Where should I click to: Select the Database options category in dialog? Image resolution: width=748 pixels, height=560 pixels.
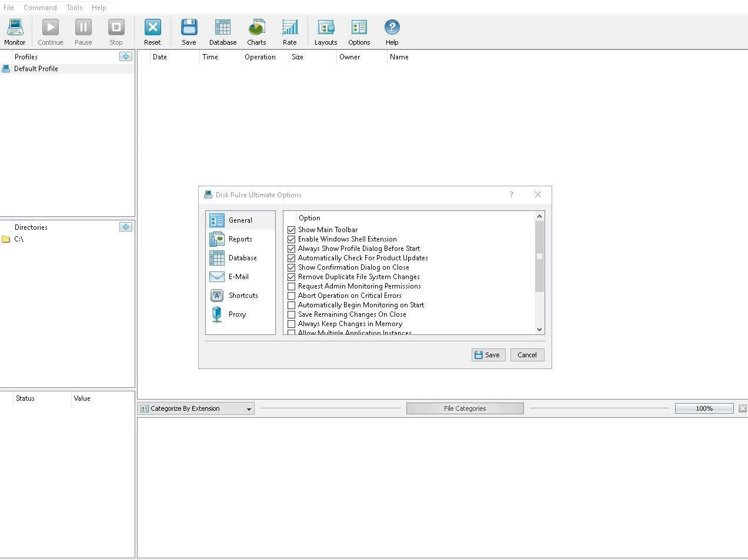pos(241,258)
